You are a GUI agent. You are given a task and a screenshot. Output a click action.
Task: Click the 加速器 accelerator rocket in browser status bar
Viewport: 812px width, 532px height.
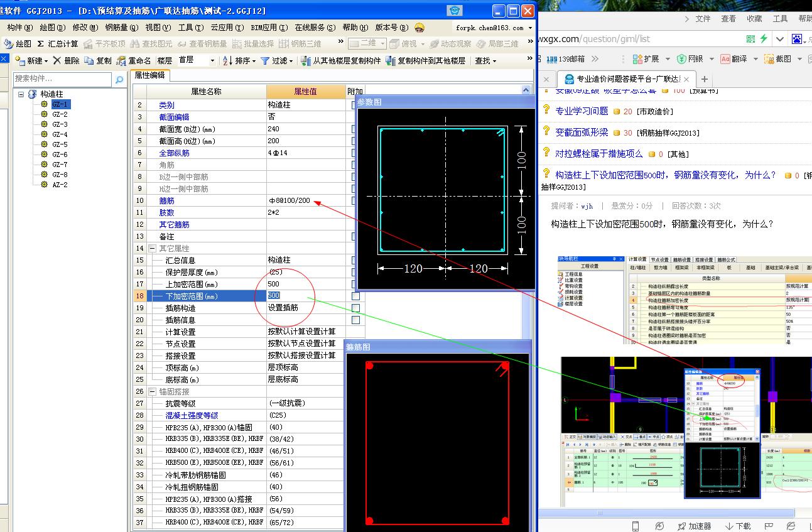[695, 526]
